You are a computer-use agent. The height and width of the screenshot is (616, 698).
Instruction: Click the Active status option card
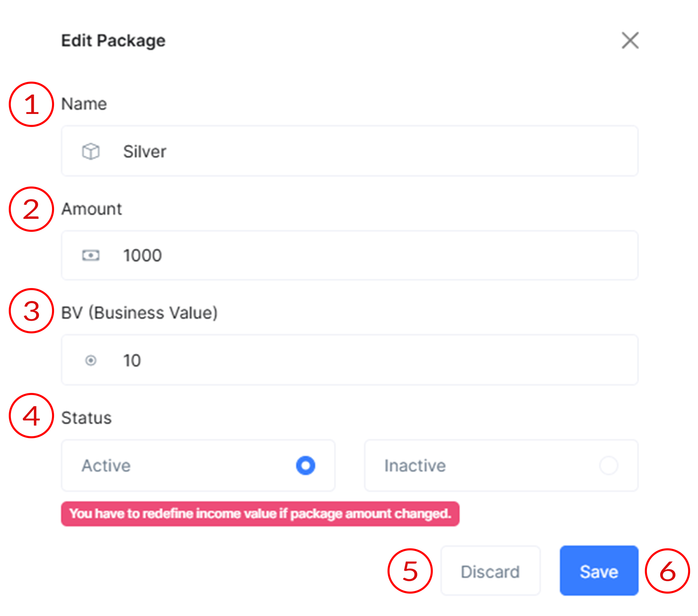coord(198,465)
